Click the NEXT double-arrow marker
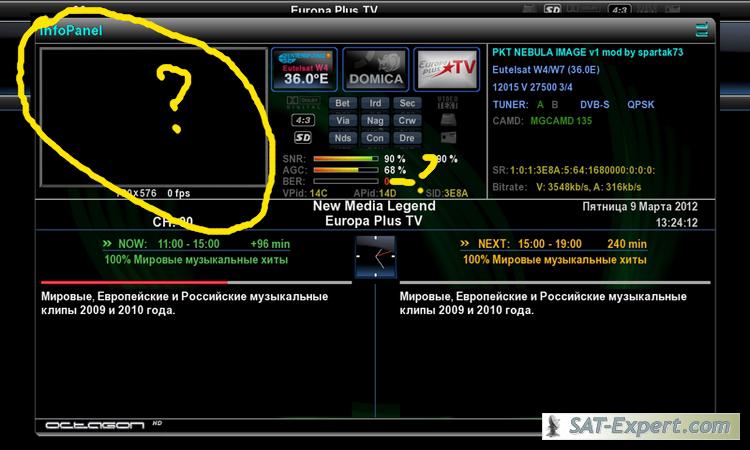The height and width of the screenshot is (450, 750). pyautogui.click(x=464, y=243)
